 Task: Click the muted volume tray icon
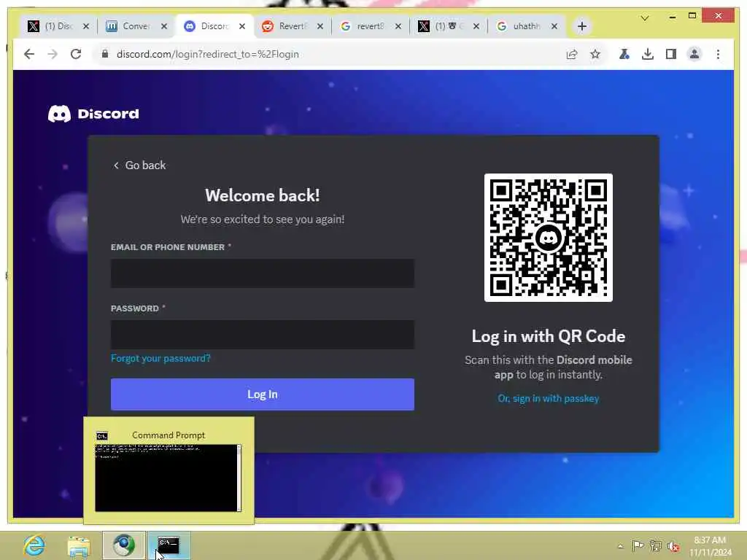[x=673, y=546]
